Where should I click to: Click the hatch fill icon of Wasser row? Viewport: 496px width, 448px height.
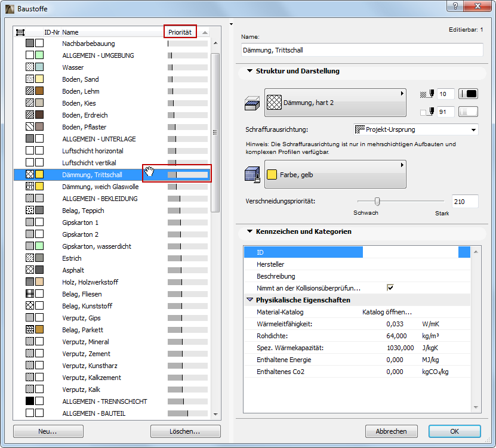(30, 67)
